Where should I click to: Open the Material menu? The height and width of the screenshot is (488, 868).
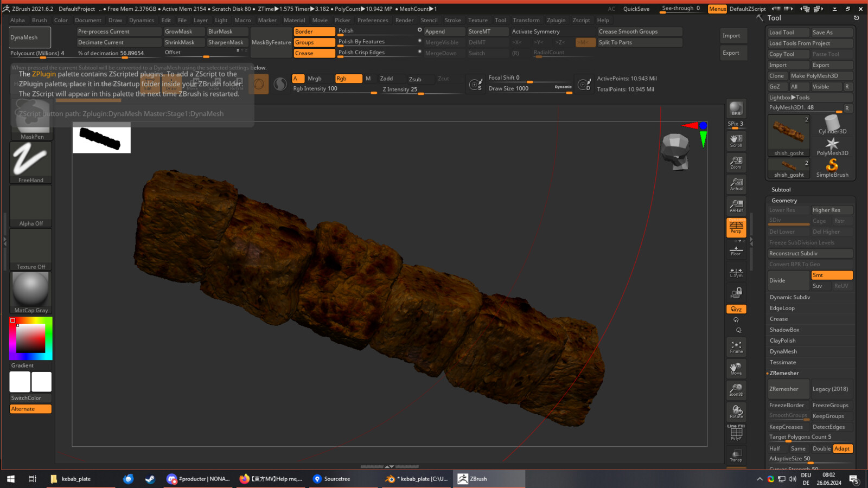point(294,20)
